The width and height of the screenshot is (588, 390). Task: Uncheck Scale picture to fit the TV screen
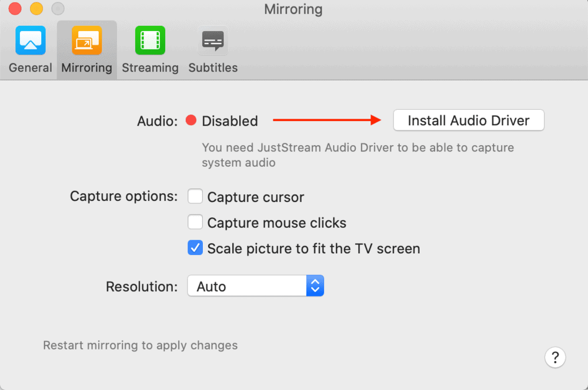click(x=195, y=248)
